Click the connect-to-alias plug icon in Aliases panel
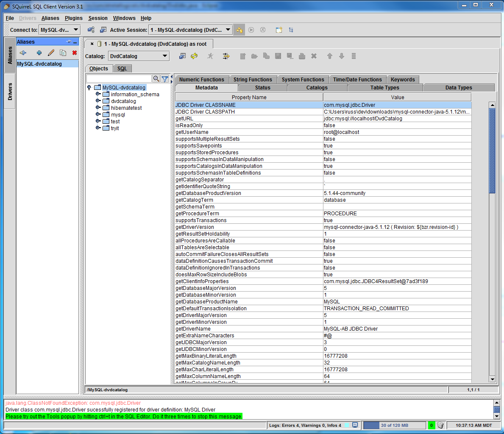The image size is (504, 434). click(23, 53)
